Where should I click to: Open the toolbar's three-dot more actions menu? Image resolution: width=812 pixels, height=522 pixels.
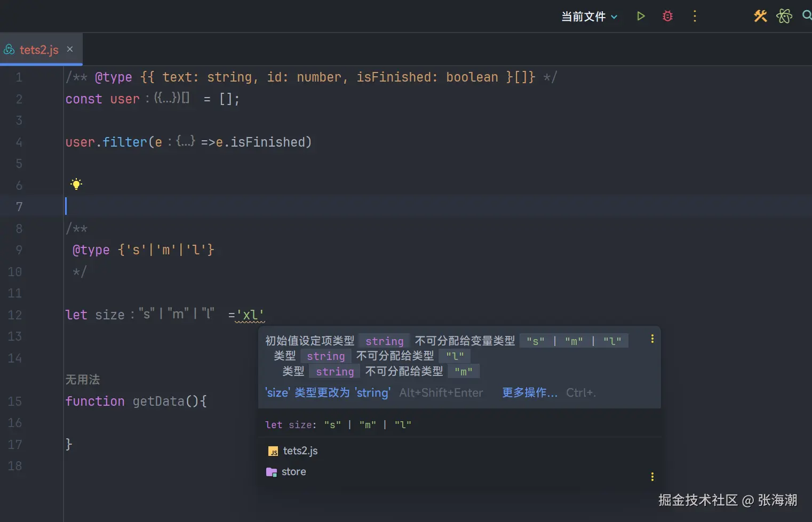click(695, 17)
